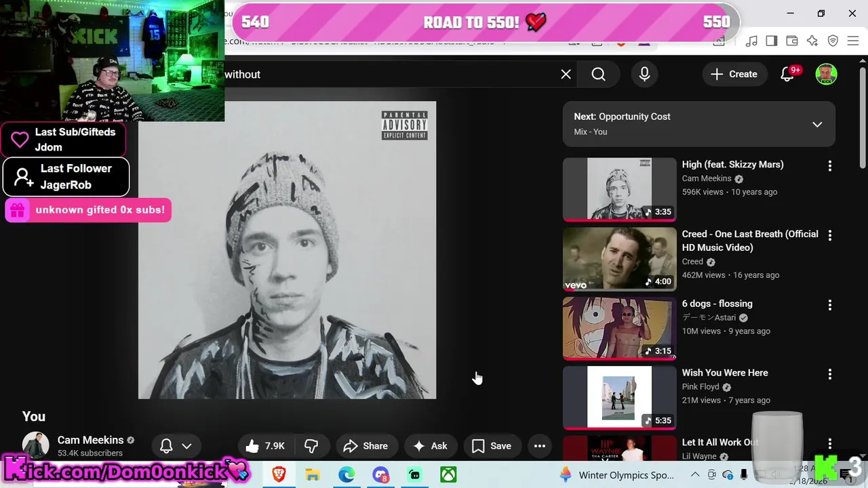The height and width of the screenshot is (488, 868).
Task: Click the subscription notification bell icon
Action: (166, 446)
